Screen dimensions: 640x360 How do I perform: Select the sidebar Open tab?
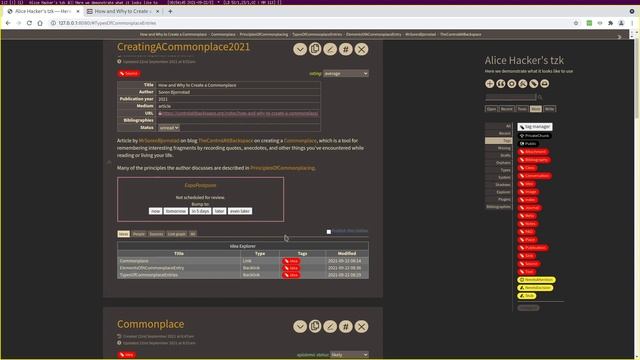point(491,109)
